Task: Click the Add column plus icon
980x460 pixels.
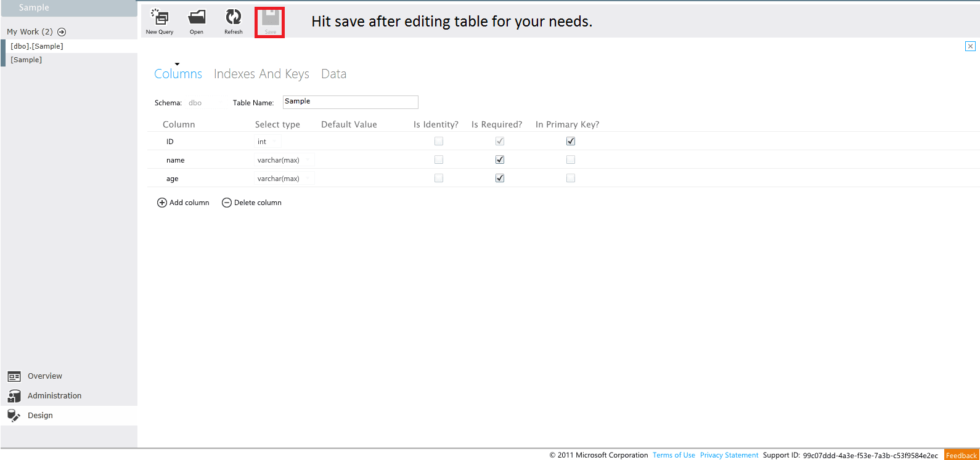Action: click(162, 203)
